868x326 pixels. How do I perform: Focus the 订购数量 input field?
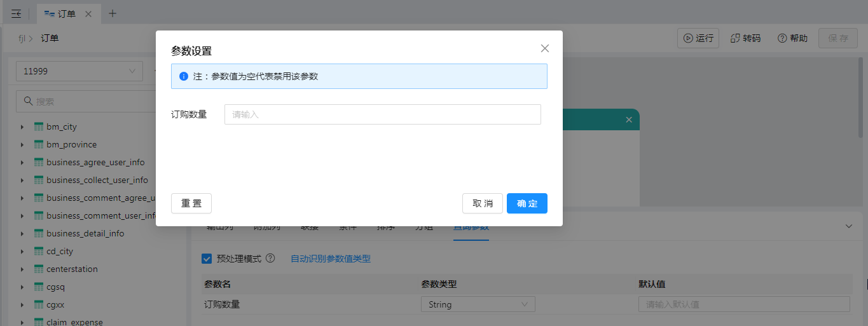(382, 114)
